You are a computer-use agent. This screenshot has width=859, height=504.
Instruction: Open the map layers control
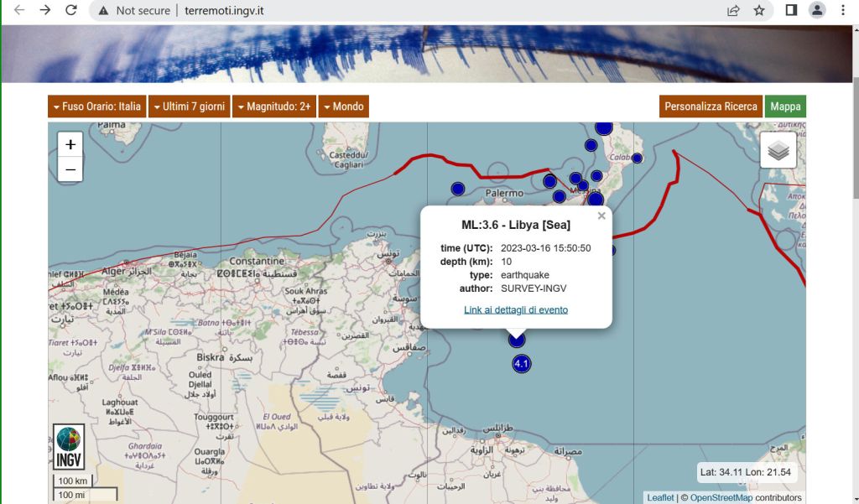(778, 150)
